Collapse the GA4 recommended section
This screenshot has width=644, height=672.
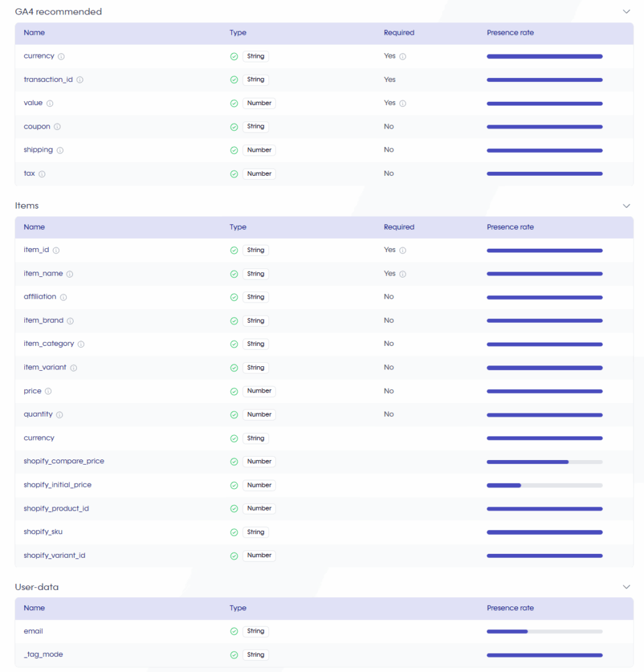tap(626, 12)
